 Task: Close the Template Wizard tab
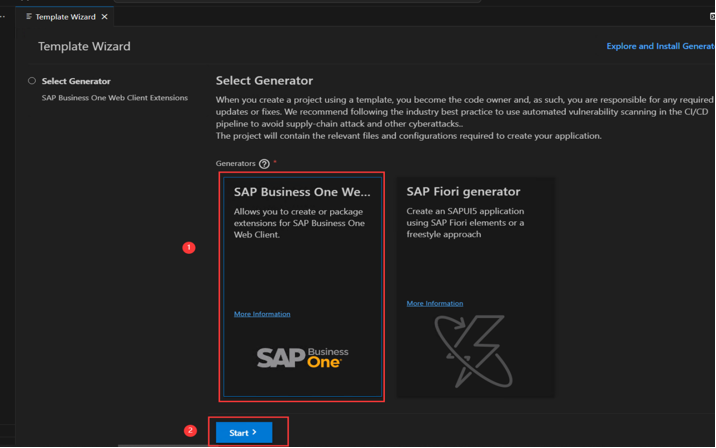point(105,17)
